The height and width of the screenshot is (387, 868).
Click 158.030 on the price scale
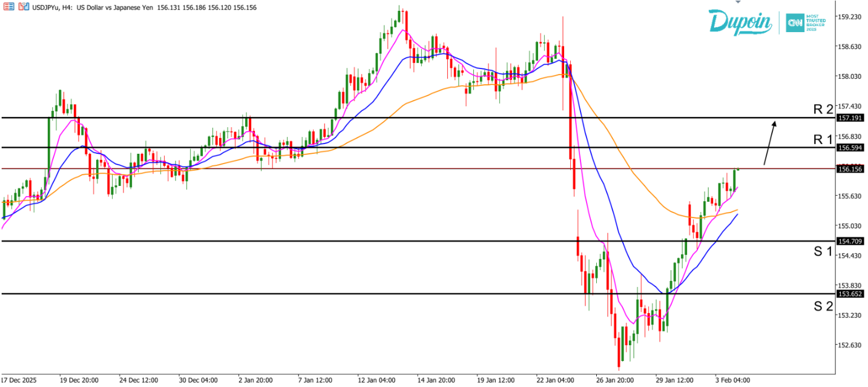pos(849,76)
